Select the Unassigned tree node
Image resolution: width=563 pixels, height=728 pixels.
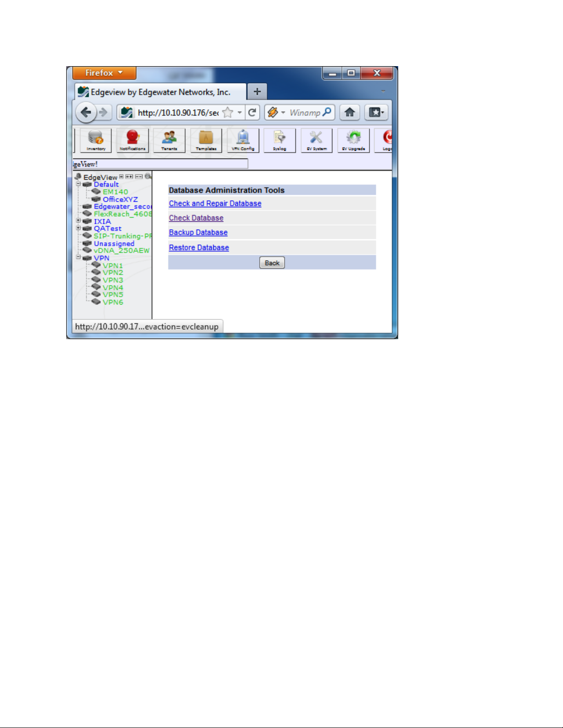114,243
